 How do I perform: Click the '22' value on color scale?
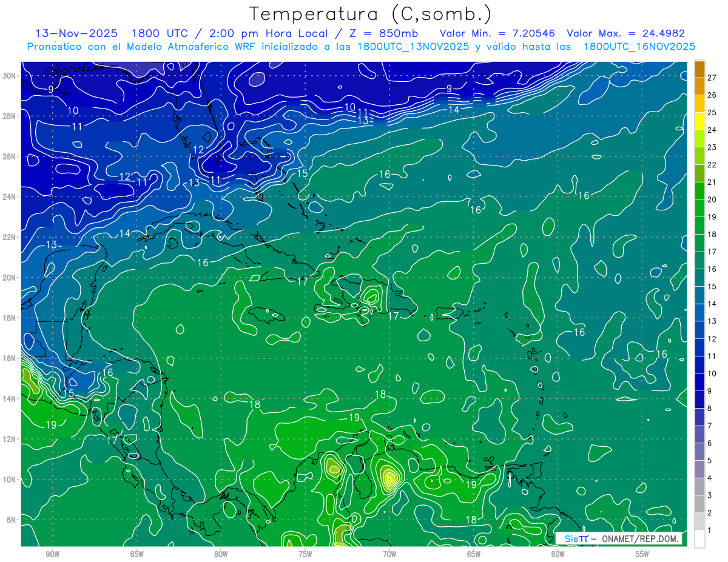coord(712,165)
